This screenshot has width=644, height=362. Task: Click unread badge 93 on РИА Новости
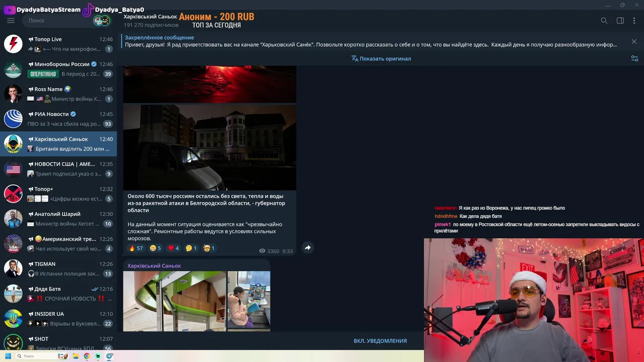coord(108,124)
